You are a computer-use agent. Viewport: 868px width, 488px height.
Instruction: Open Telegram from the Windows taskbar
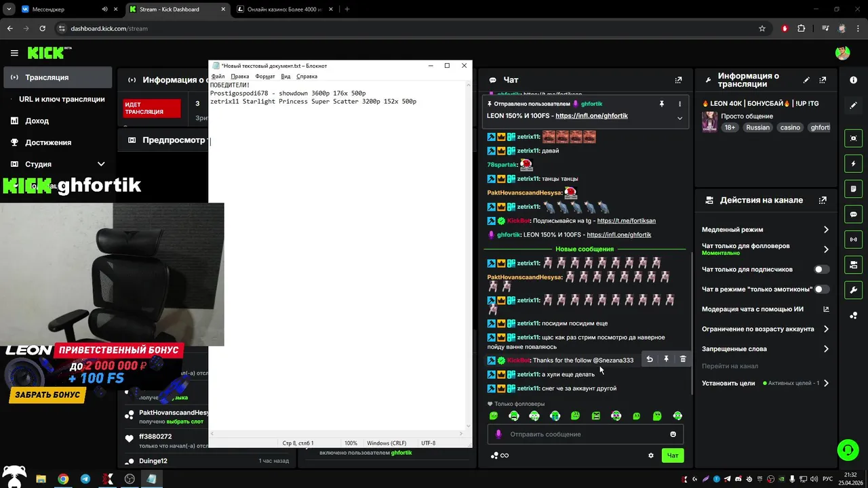(85, 479)
